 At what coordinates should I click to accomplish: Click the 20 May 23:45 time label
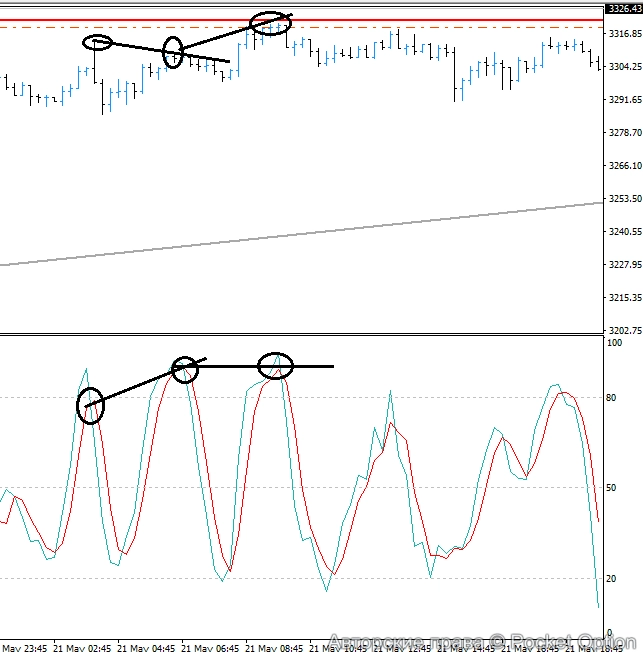[x=24, y=646]
